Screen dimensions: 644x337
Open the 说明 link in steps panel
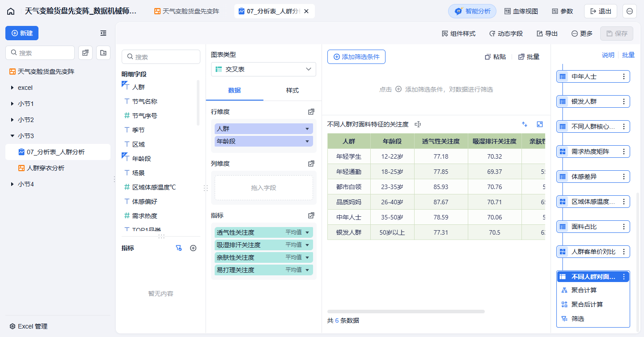tap(608, 55)
